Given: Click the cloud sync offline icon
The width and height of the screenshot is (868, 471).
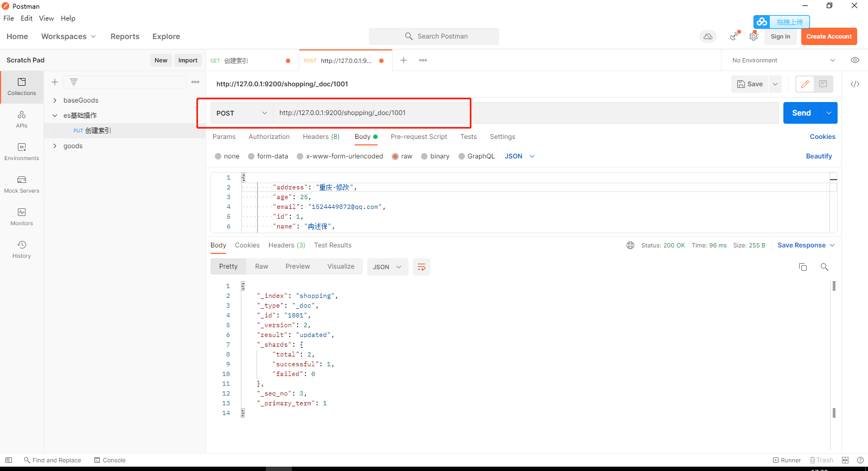Looking at the screenshot, I should (708, 36).
